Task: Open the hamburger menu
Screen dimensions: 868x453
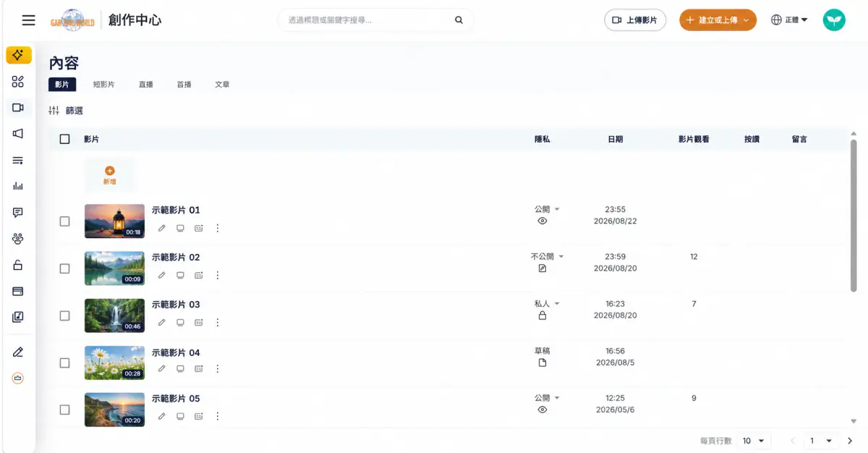Action: [28, 20]
